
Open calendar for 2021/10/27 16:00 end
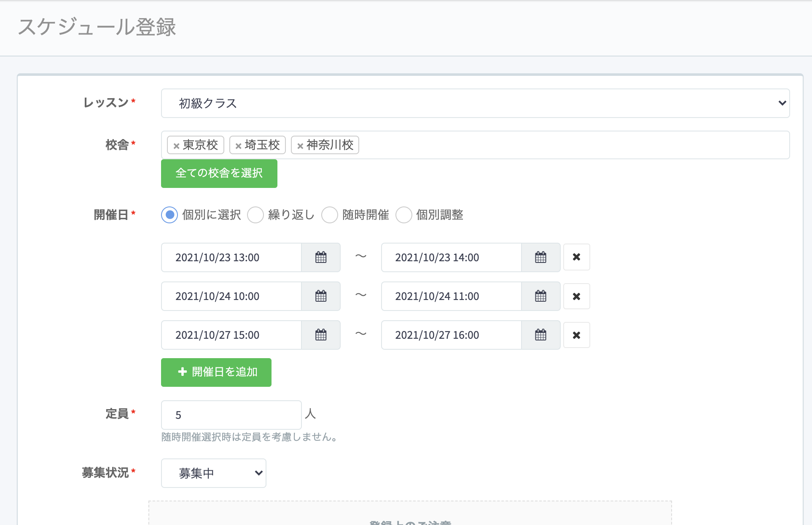tap(540, 335)
